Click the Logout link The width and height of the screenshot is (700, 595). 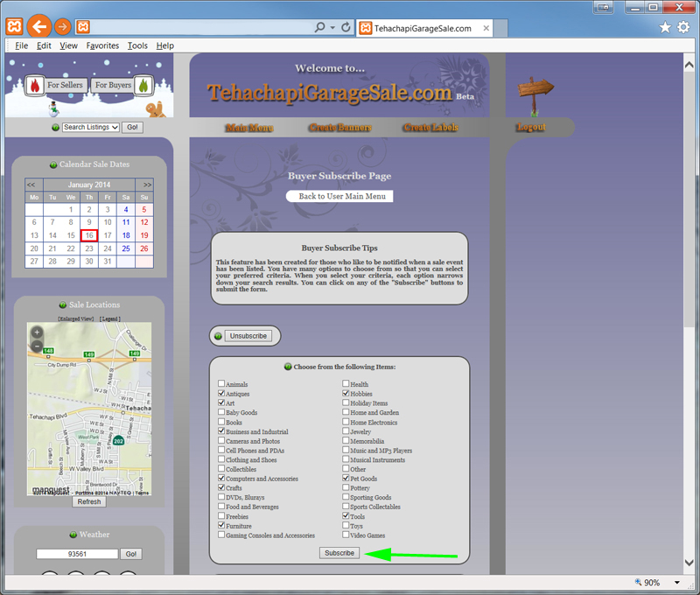point(531,127)
